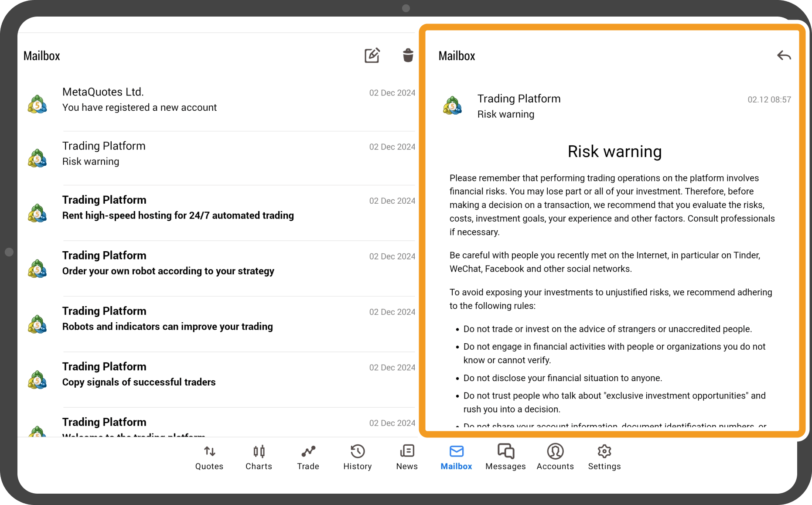This screenshot has height=505, width=812.
Task: Open the Messages tab
Action: pyautogui.click(x=505, y=457)
